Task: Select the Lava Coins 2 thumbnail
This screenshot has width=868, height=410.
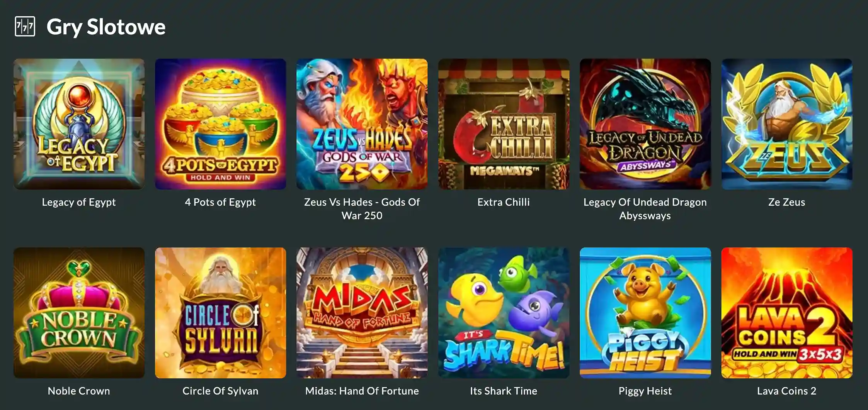Action: click(786, 313)
